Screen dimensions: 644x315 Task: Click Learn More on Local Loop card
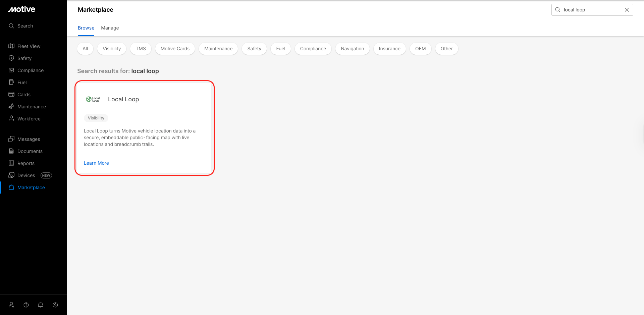point(96,163)
